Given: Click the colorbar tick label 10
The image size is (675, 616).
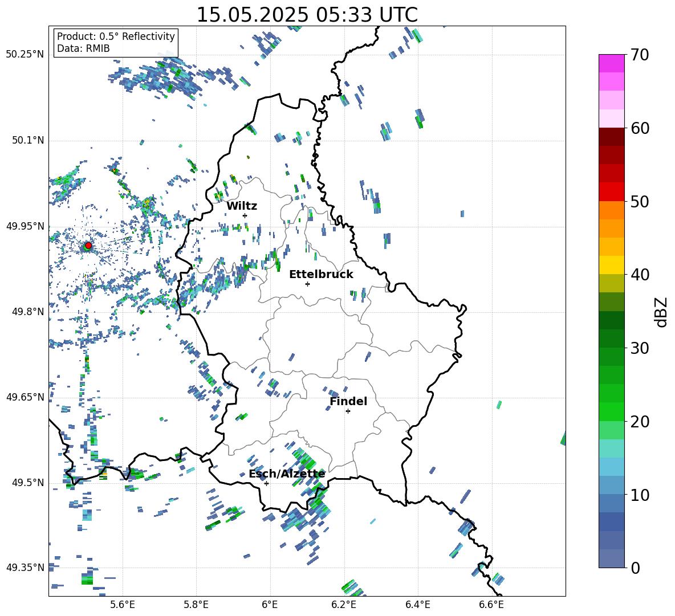Looking at the screenshot, I should (640, 495).
